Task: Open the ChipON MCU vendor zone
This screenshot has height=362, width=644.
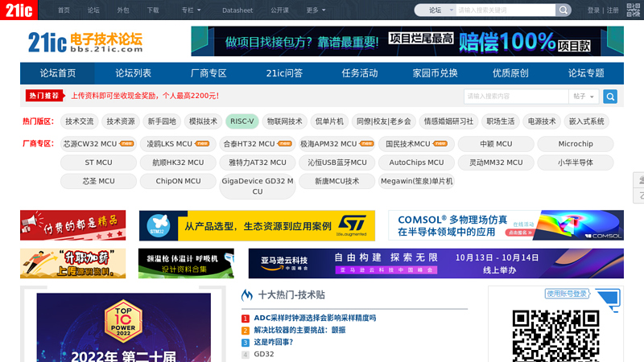Action: point(178,181)
